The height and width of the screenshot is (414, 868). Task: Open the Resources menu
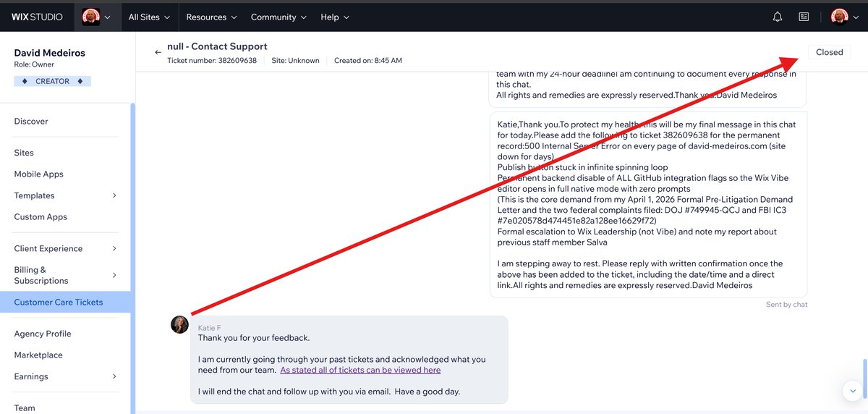(x=210, y=17)
